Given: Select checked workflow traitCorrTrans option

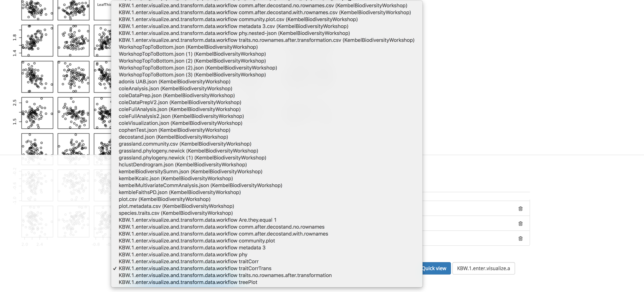Looking at the screenshot, I should [266, 268].
